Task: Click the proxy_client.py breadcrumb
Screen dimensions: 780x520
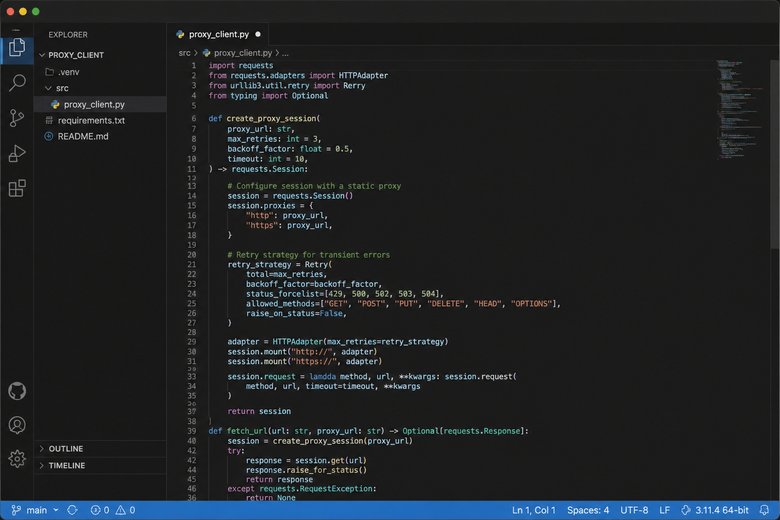Action: pyautogui.click(x=243, y=53)
